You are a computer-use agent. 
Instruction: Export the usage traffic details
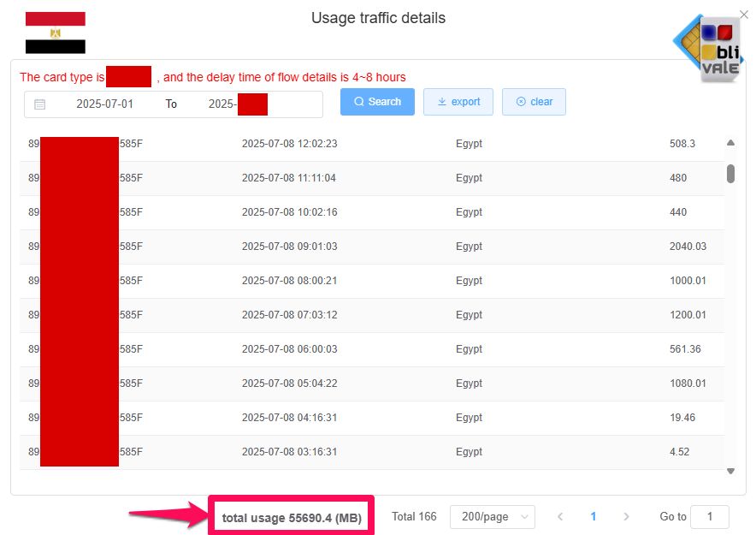click(458, 101)
